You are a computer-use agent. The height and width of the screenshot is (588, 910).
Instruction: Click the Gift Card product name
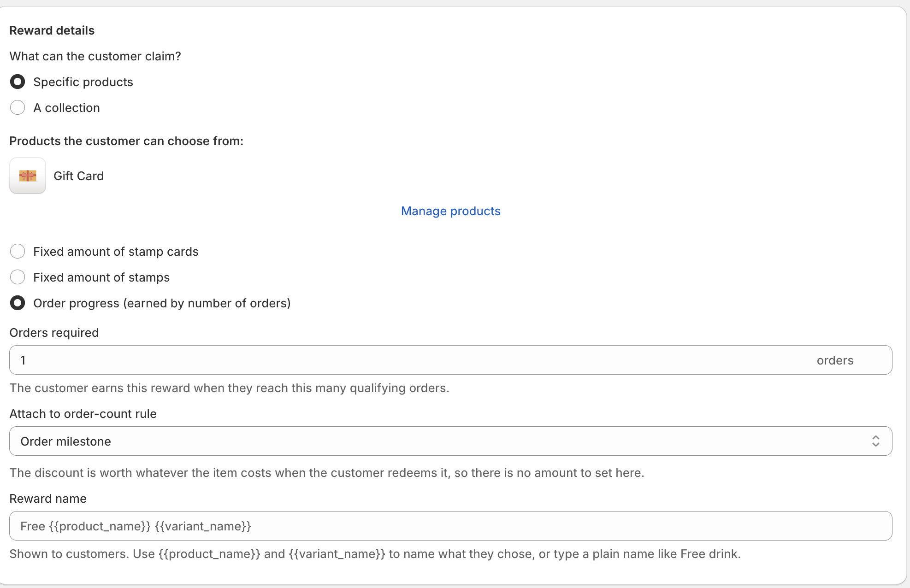(78, 176)
